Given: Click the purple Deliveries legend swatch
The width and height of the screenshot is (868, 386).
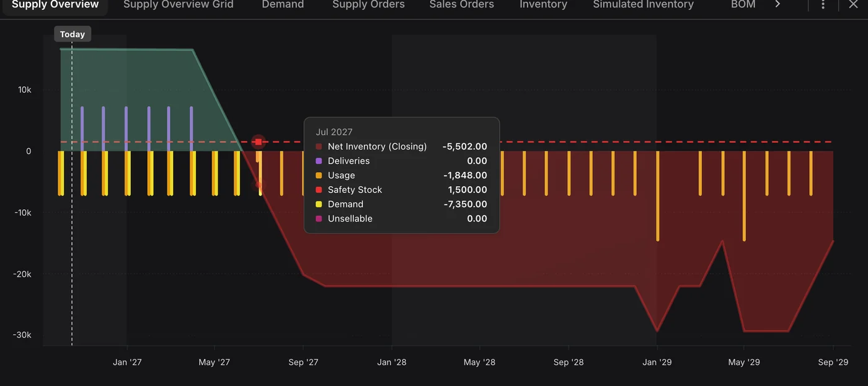Looking at the screenshot, I should point(319,161).
